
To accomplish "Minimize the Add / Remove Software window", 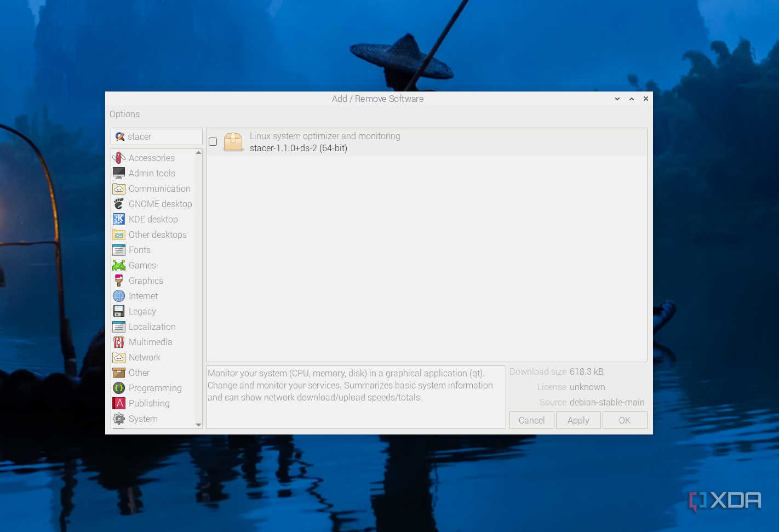I will (617, 99).
